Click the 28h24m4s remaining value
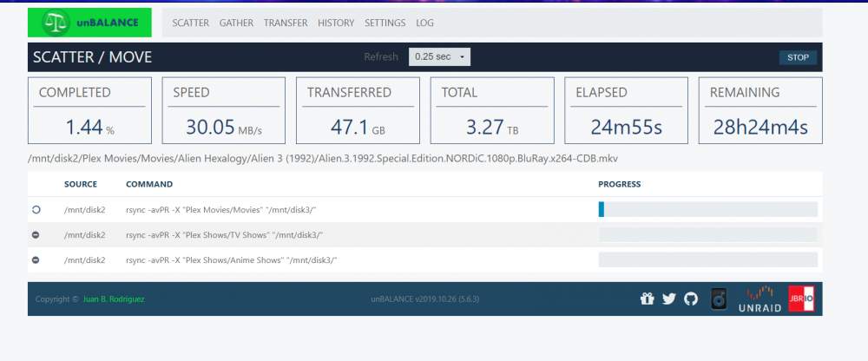This screenshot has width=868, height=361. tap(760, 128)
